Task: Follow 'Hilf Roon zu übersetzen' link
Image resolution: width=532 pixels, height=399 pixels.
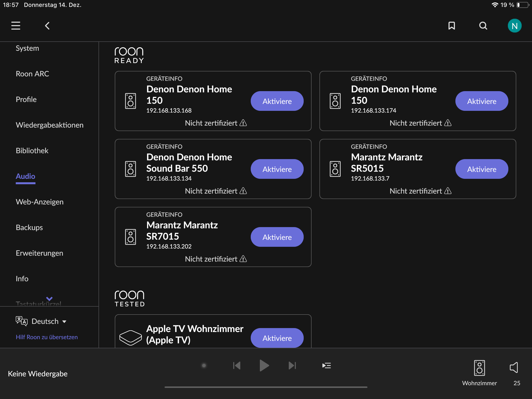Action: 47,337
